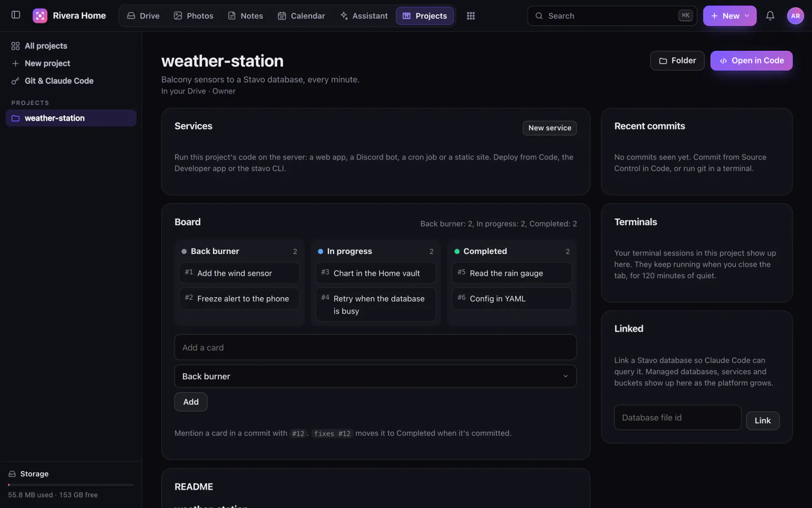This screenshot has width=812, height=508.
Task: Click the key icon for Git & Claude Code
Action: 15,81
